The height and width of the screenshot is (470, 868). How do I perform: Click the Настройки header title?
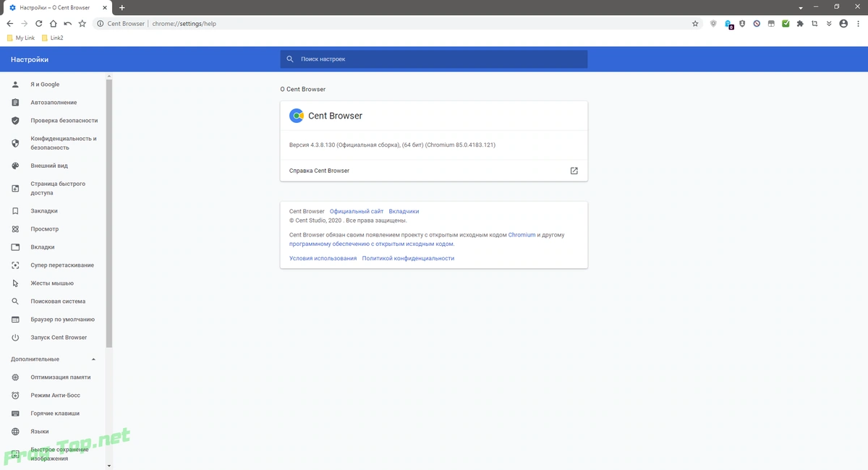tap(30, 59)
